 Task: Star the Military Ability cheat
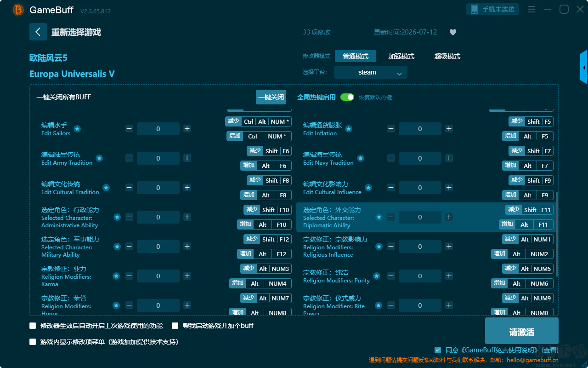coord(117,247)
